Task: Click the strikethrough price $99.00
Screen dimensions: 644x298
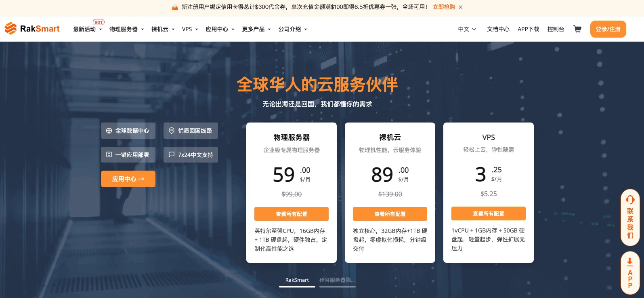Action: tap(292, 194)
